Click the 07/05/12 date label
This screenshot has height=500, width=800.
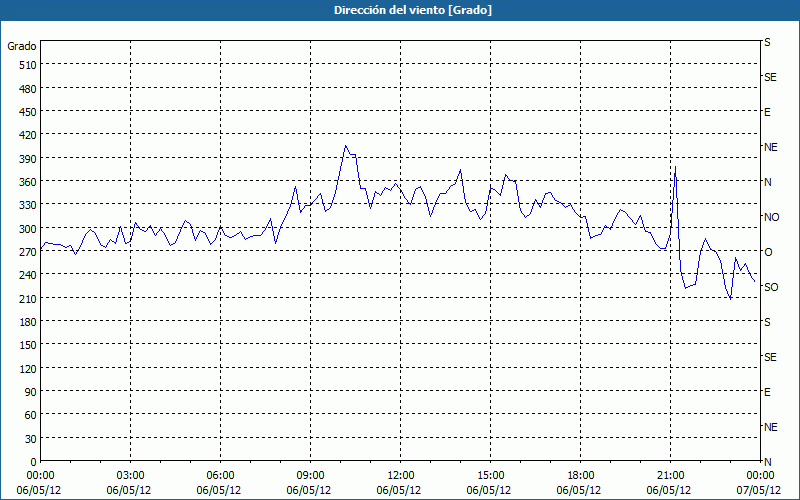click(759, 490)
